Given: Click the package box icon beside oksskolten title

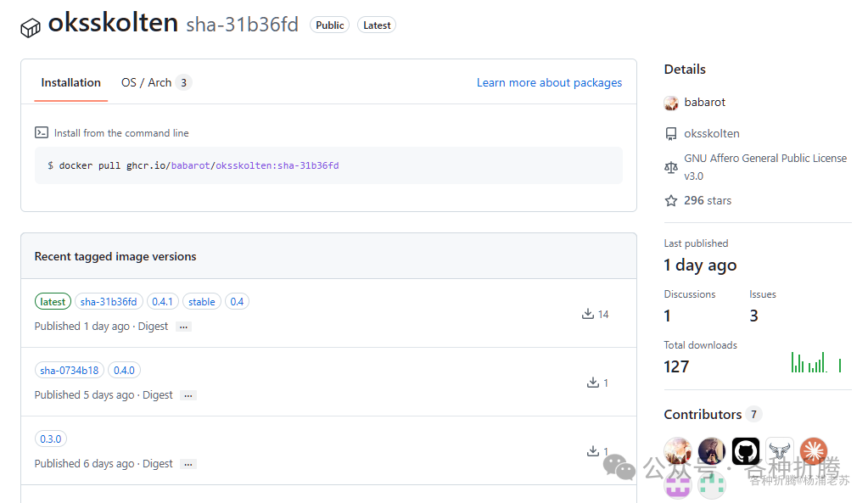Looking at the screenshot, I should pos(31,25).
